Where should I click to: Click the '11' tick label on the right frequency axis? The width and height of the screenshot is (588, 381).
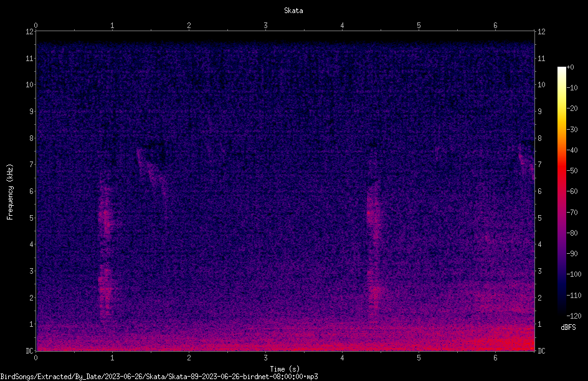tap(541, 59)
